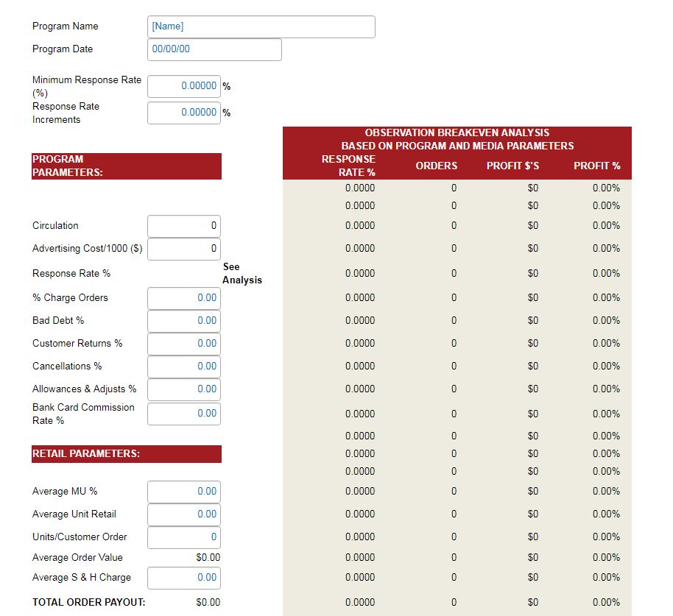
Task: Click the Bad Debt % field
Action: (183, 321)
